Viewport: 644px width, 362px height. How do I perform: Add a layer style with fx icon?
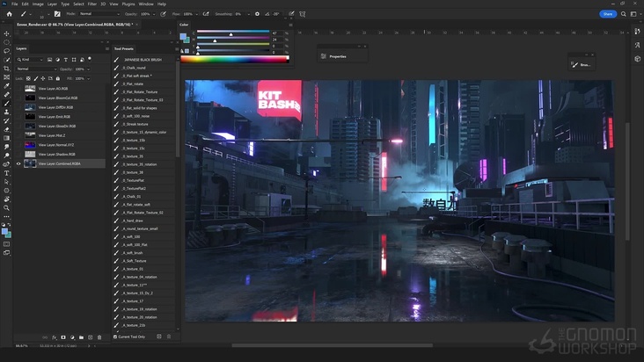(x=55, y=337)
